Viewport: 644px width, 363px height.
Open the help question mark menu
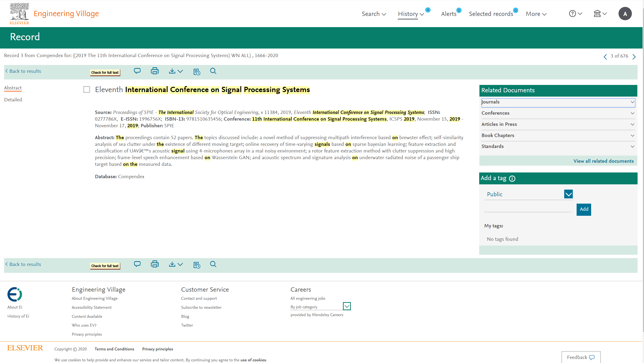575,14
